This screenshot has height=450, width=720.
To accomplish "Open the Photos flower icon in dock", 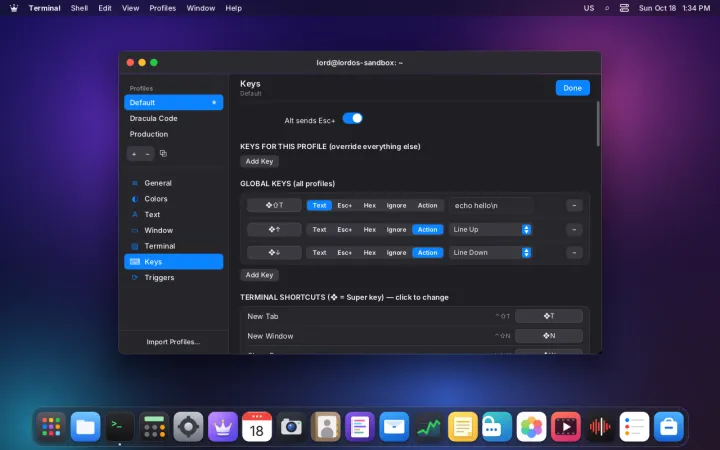I will [531, 427].
